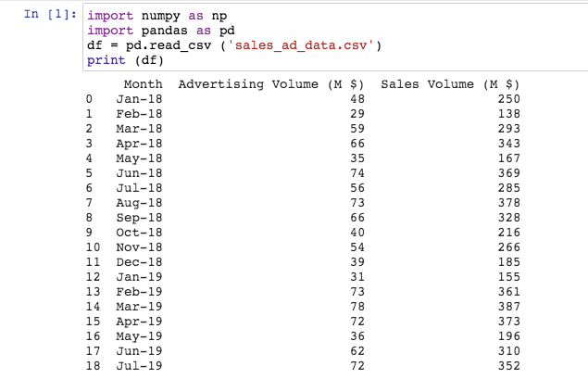Click row index 9 in the output
Viewport: 588px width, 379px height.
(89, 233)
